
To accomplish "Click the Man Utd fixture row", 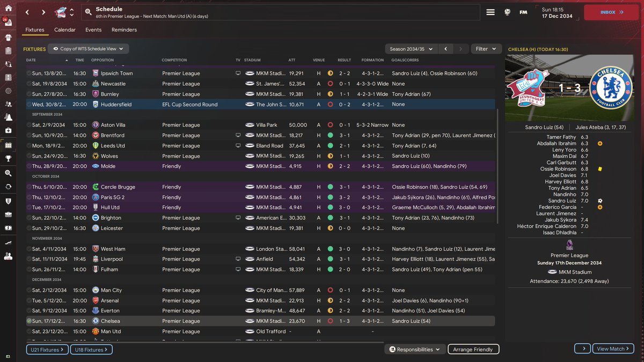I will [260, 331].
